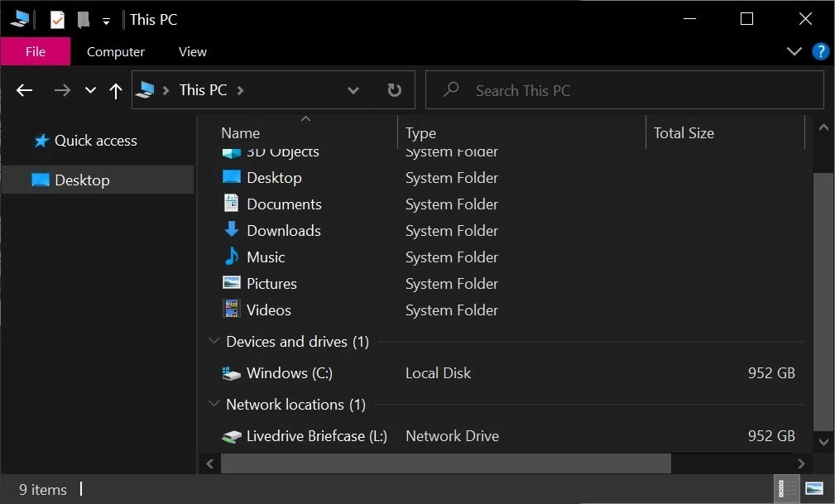
Task: Open the address bar history dropdown
Action: tap(353, 90)
